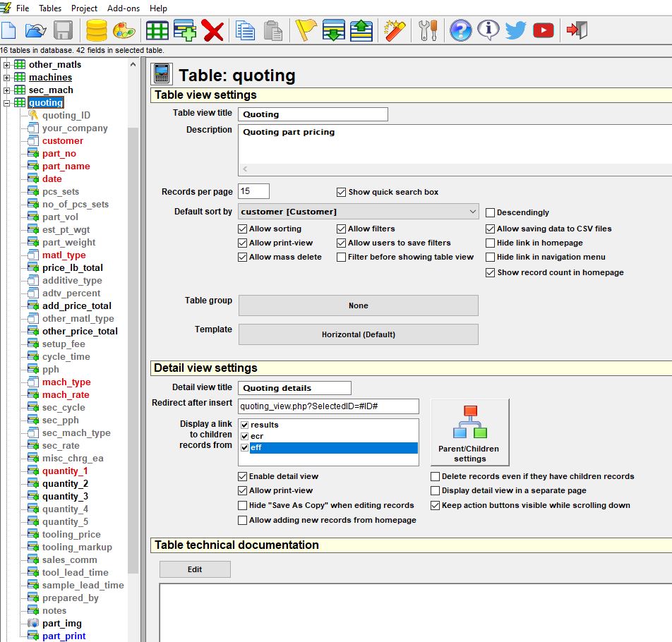This screenshot has width=672, height=642.
Task: Expand the machines table node
Action: point(7,78)
